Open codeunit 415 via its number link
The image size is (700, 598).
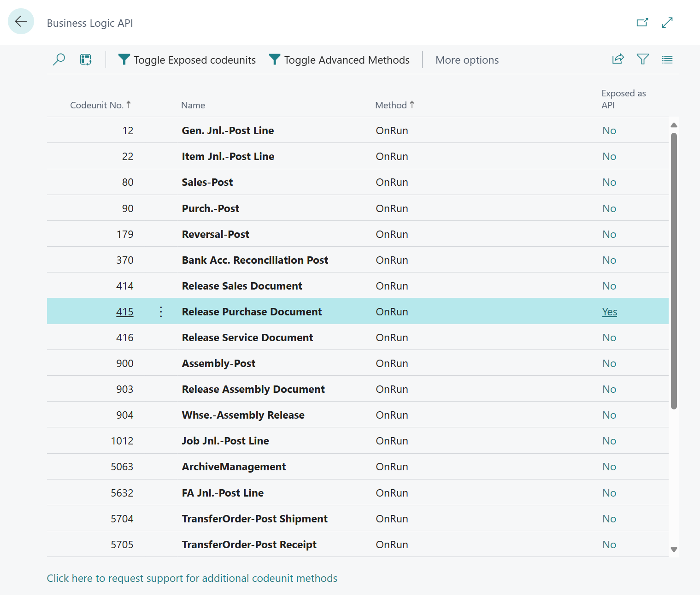[x=124, y=312]
